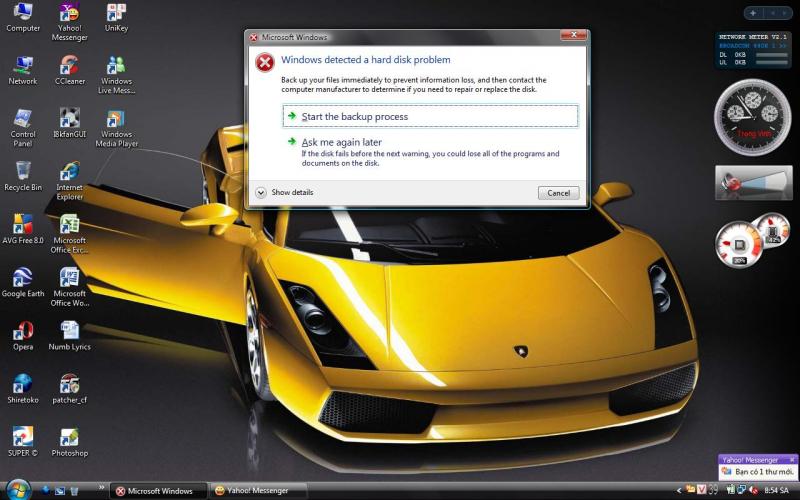
Task: Choose Start the backup process
Action: (x=354, y=117)
